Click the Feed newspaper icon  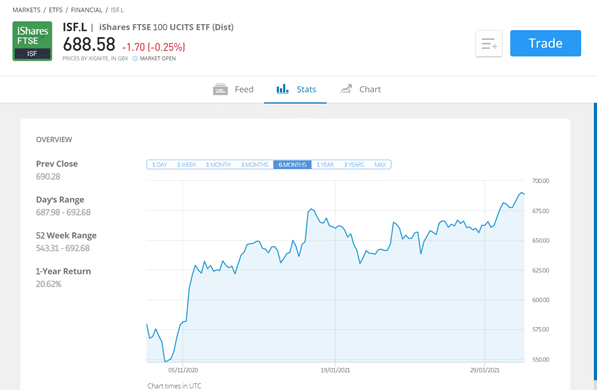point(220,89)
